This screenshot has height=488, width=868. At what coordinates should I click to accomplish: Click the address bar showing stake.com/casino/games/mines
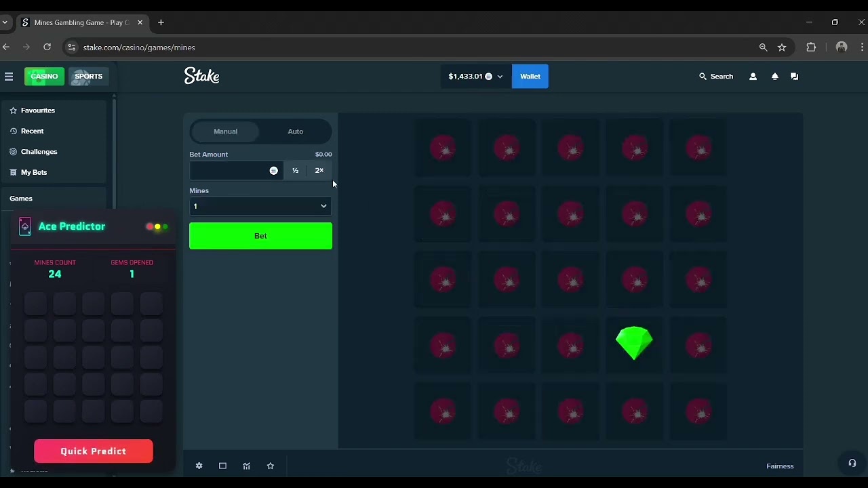tap(139, 47)
